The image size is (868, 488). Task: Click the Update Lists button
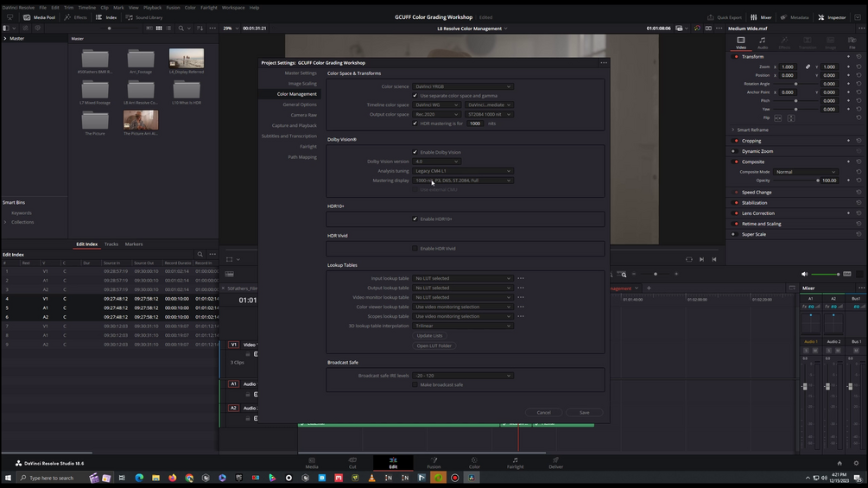tap(429, 336)
